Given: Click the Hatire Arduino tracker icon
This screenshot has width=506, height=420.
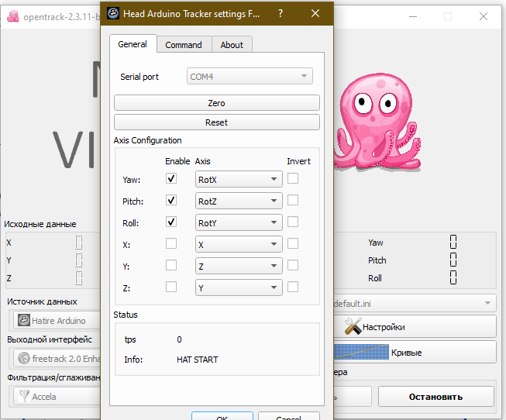Looking at the screenshot, I should click(24, 320).
